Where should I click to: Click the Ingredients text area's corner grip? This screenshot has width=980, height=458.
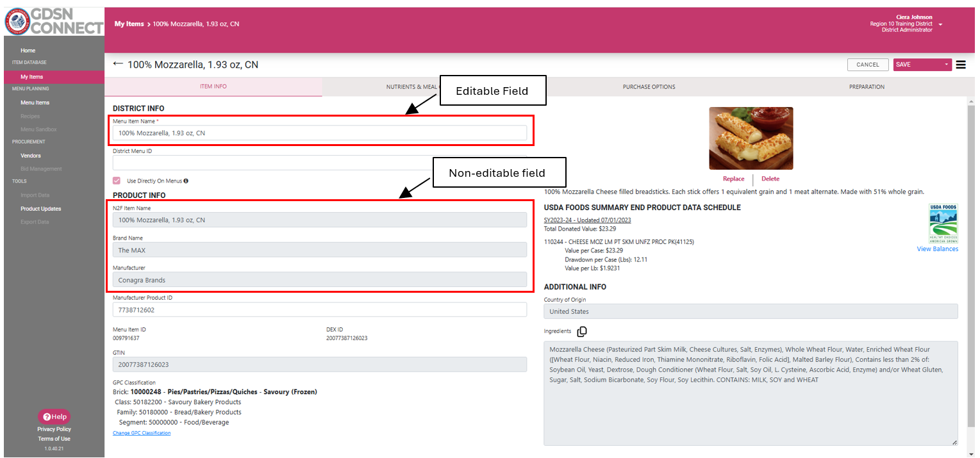coord(954,442)
